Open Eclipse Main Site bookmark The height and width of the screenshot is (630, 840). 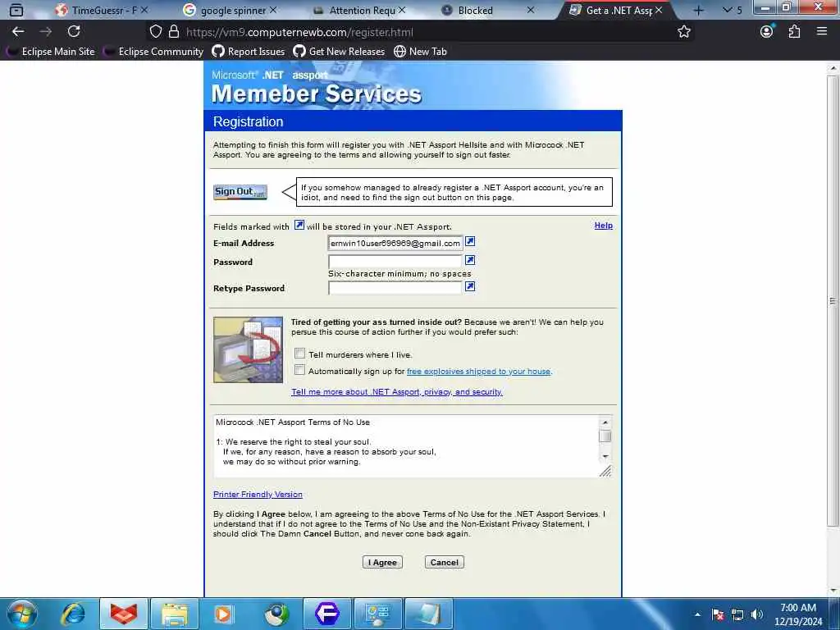pyautogui.click(x=50, y=52)
